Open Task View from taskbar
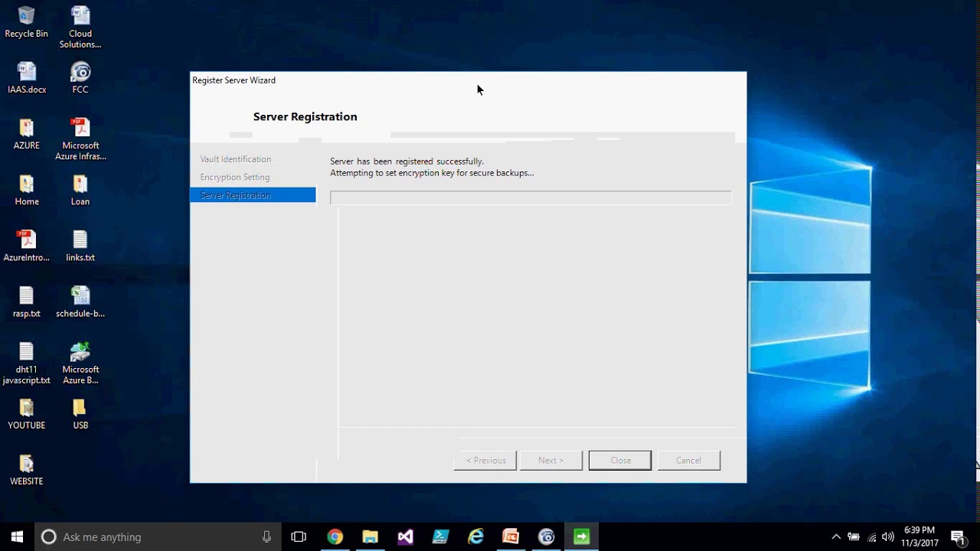The image size is (980, 551). pos(299,536)
